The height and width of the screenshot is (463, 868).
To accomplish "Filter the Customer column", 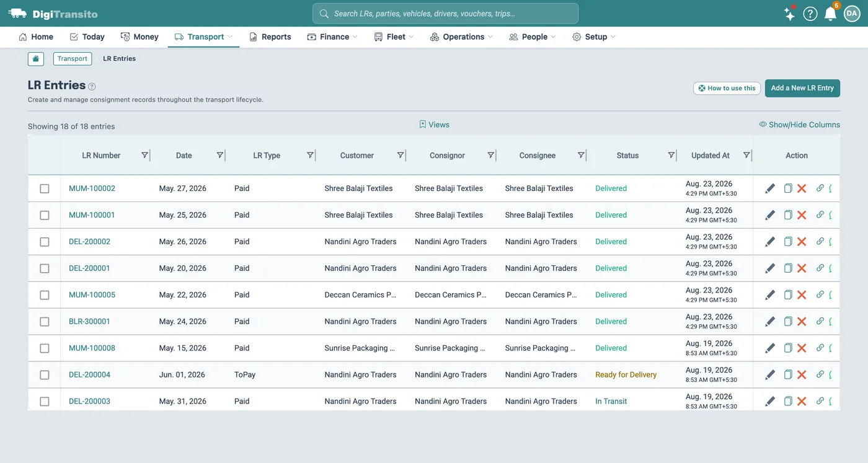I will pyautogui.click(x=401, y=155).
